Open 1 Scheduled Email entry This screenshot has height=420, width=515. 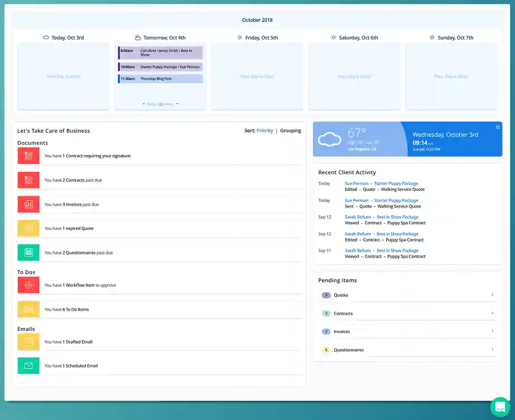click(160, 365)
